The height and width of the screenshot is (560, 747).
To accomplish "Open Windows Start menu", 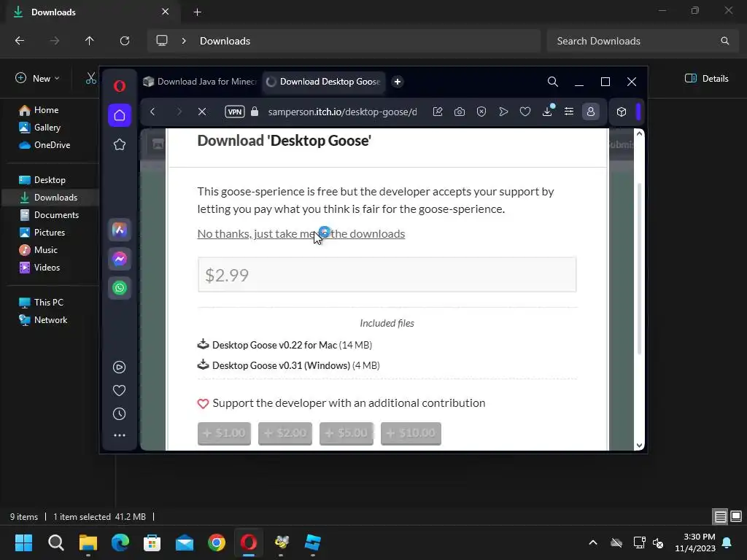I will tap(23, 542).
